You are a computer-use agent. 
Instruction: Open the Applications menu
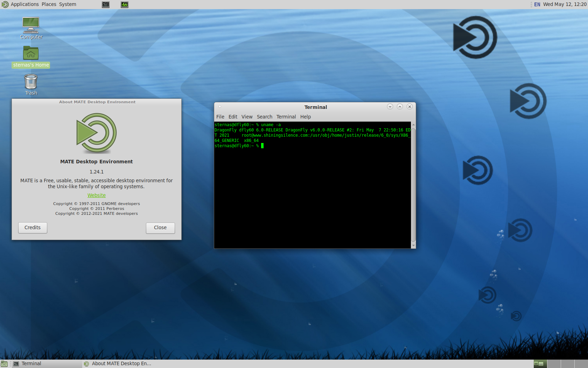pyautogui.click(x=24, y=4)
